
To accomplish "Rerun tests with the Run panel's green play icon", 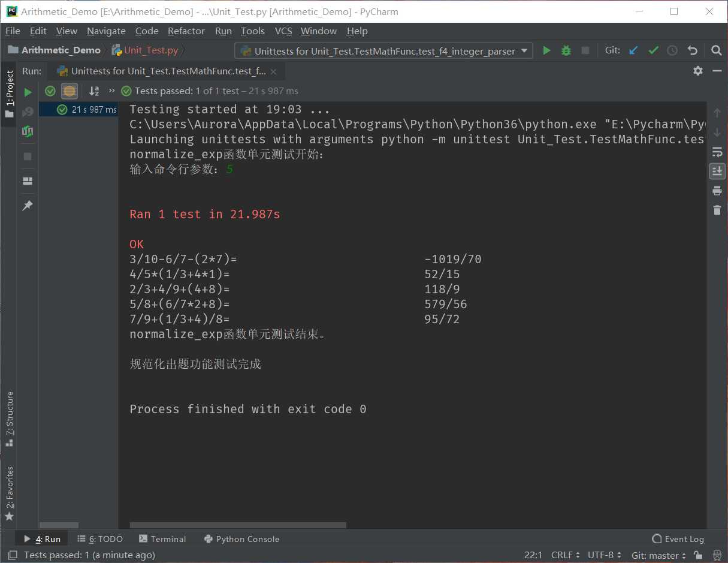I will (x=28, y=92).
